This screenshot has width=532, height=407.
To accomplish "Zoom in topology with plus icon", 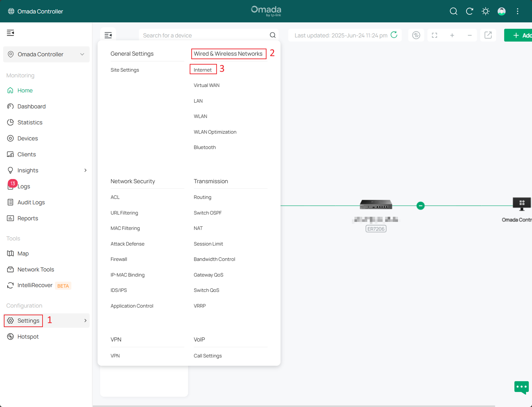I will (x=452, y=35).
